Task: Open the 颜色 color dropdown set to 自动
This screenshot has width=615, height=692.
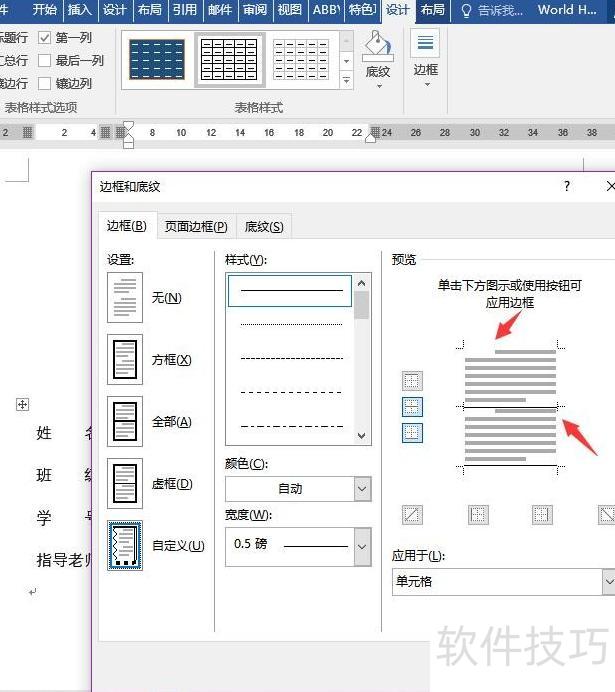Action: [298, 489]
